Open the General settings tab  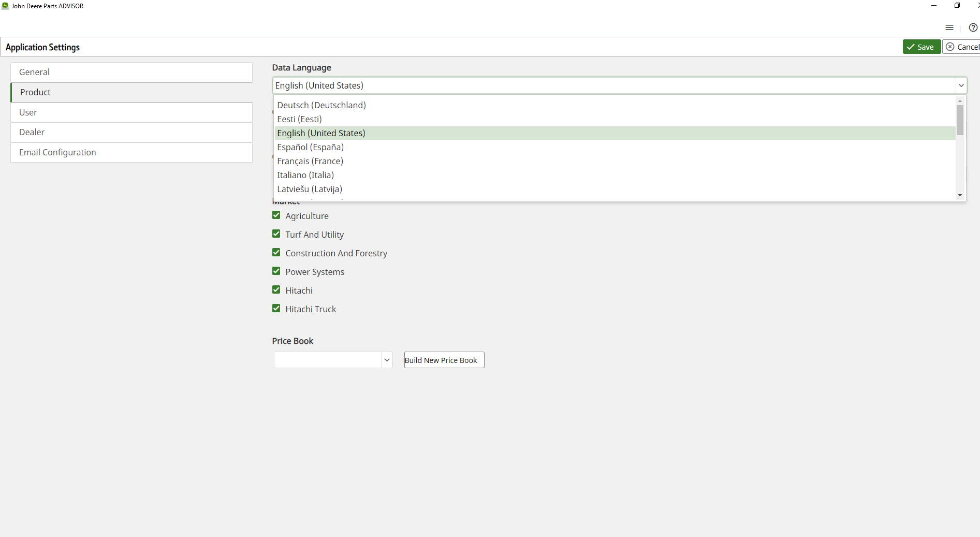coord(131,72)
